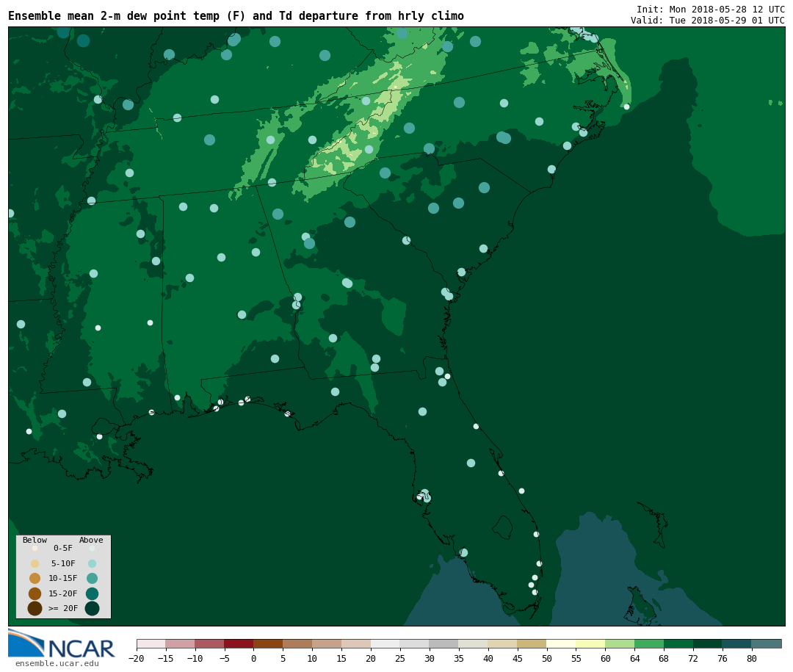
Task: Pick the dark teal swatch between 76 and 80
Action: tap(737, 643)
